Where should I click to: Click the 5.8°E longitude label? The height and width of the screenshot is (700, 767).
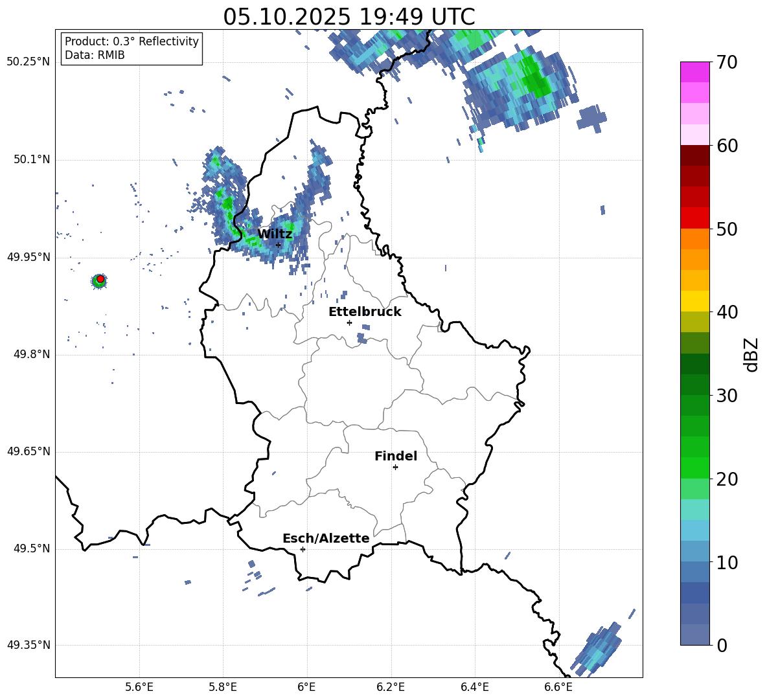(x=223, y=687)
